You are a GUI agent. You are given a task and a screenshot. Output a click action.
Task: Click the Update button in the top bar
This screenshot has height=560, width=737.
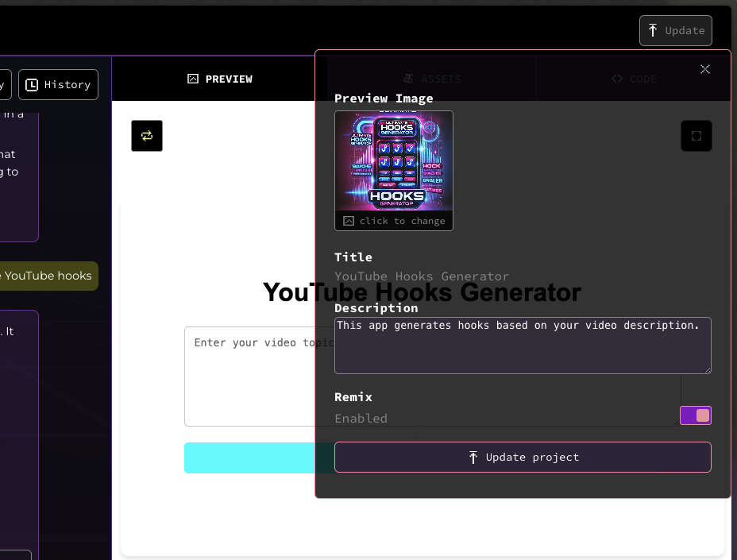675,30
